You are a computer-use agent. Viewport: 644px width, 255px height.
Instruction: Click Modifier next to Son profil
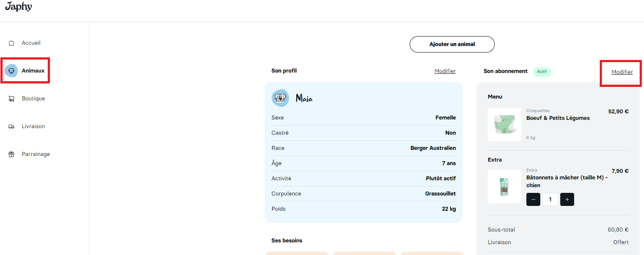point(445,71)
